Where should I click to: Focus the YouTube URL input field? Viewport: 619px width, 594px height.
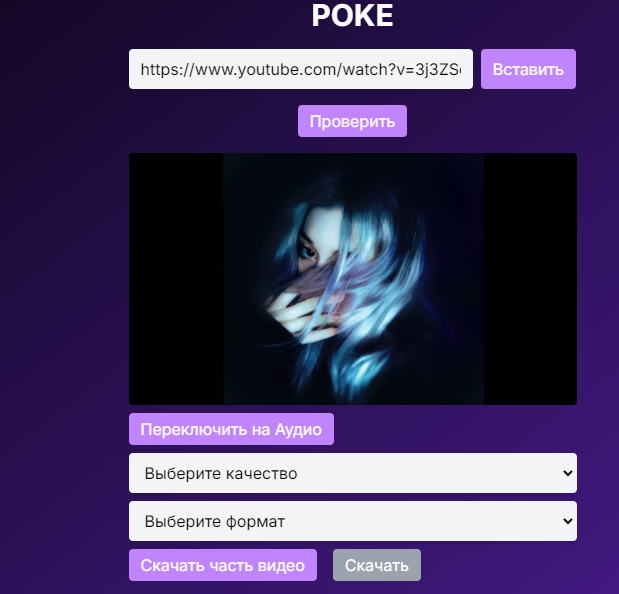301,69
